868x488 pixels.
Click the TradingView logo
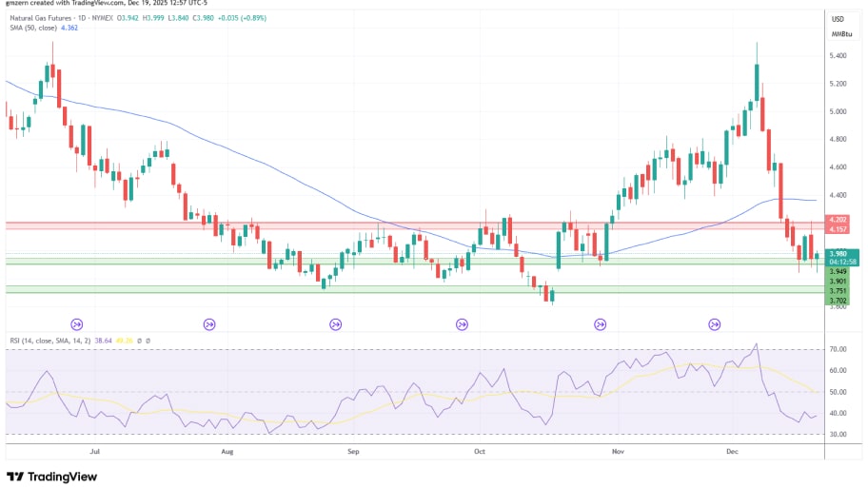coord(52,476)
